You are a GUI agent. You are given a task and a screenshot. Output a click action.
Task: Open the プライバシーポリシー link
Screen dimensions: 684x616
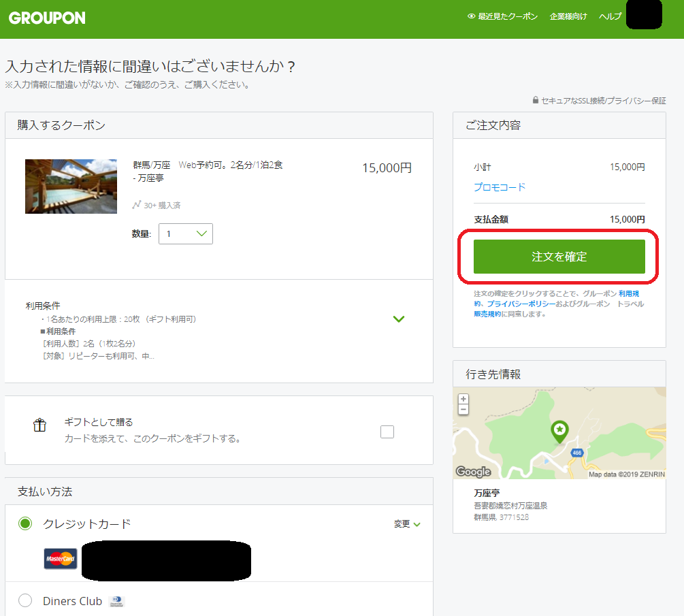pos(521,304)
